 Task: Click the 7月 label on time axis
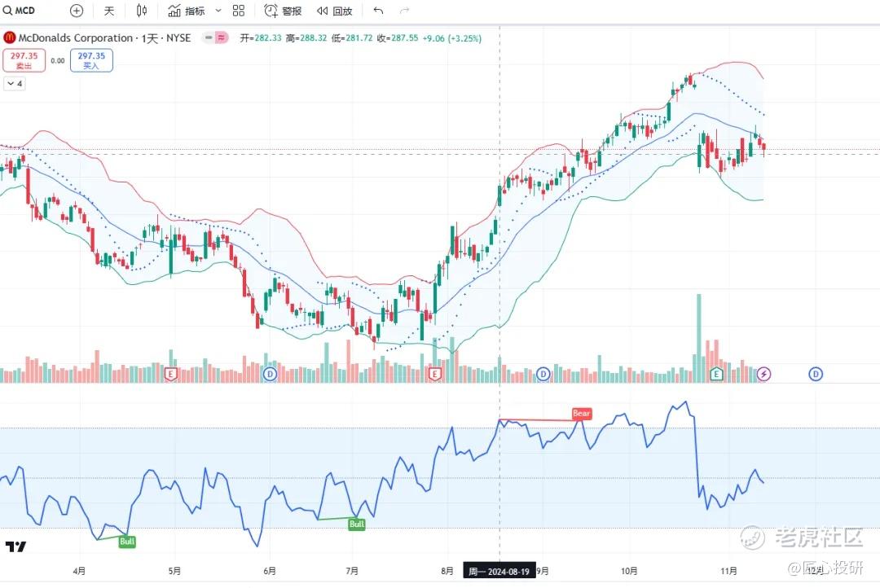point(352,571)
